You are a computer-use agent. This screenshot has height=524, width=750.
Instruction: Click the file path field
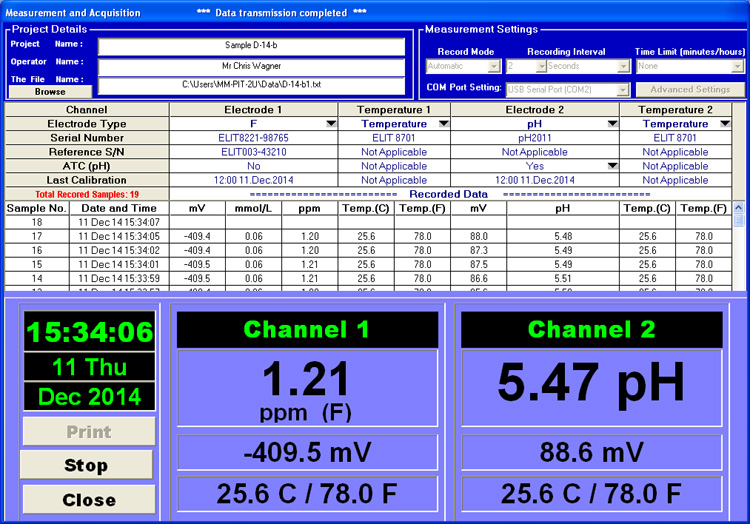[x=251, y=85]
